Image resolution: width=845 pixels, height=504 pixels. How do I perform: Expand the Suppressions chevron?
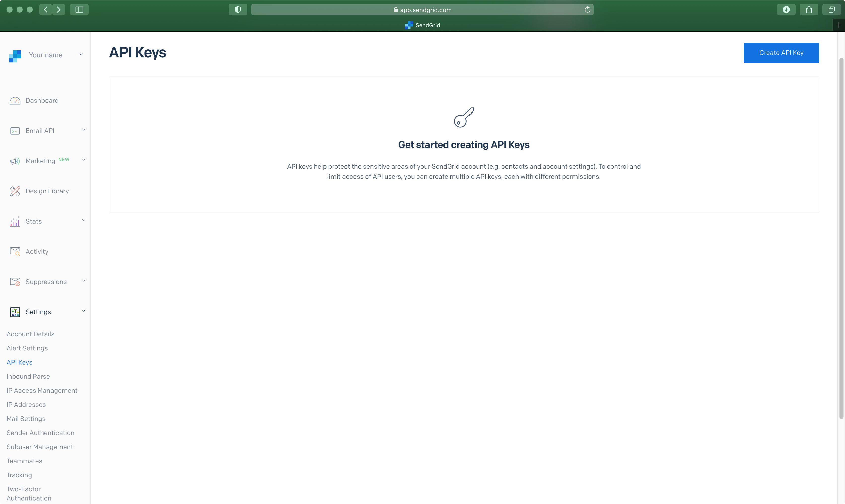click(x=84, y=281)
